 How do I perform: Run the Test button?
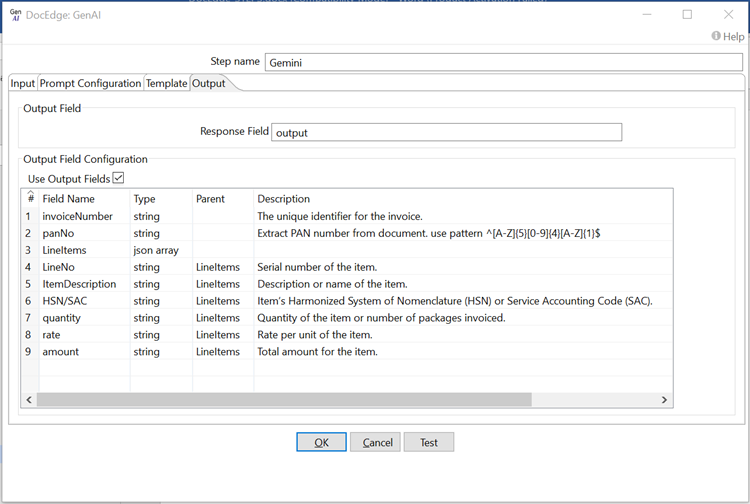[x=429, y=443]
